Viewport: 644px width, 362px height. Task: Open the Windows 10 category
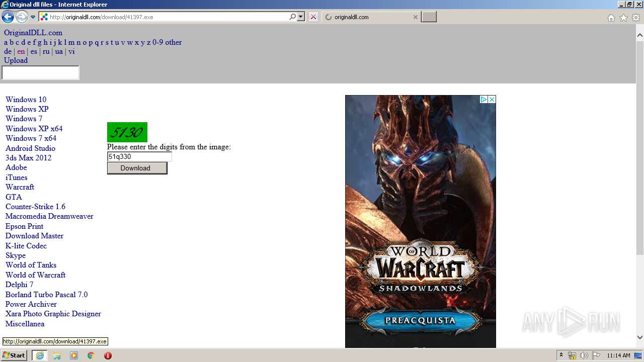(26, 100)
